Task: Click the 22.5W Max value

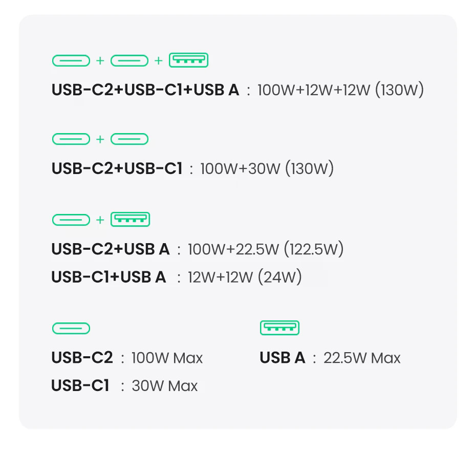Action: pyautogui.click(x=362, y=358)
